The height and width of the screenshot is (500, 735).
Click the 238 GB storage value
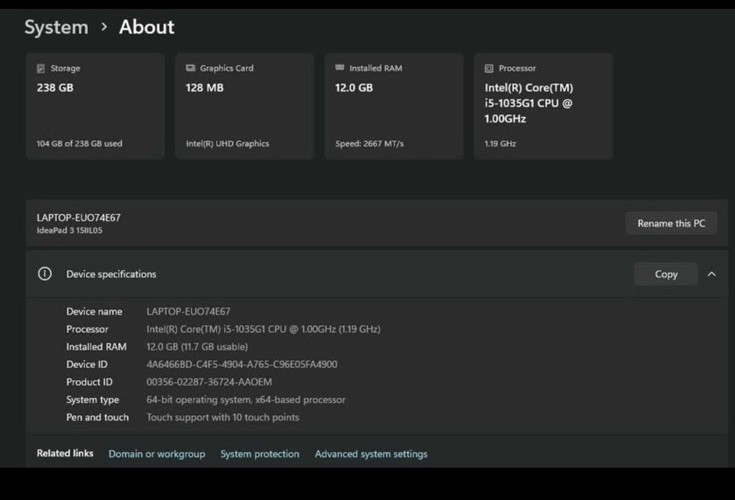click(55, 88)
